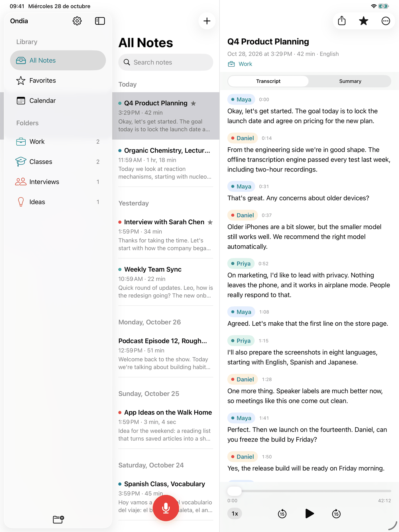Image resolution: width=399 pixels, height=532 pixels.
Task: Switch to the Transcript tab
Action: point(268,81)
